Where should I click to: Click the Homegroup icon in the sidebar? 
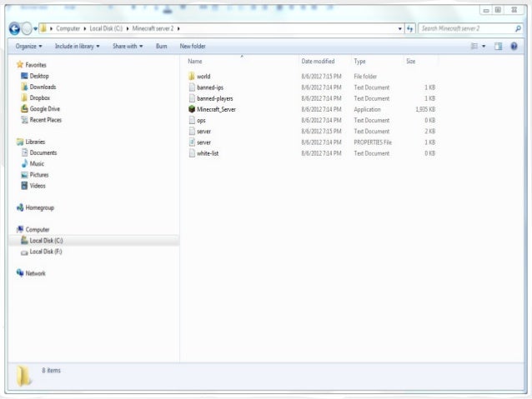coord(20,207)
